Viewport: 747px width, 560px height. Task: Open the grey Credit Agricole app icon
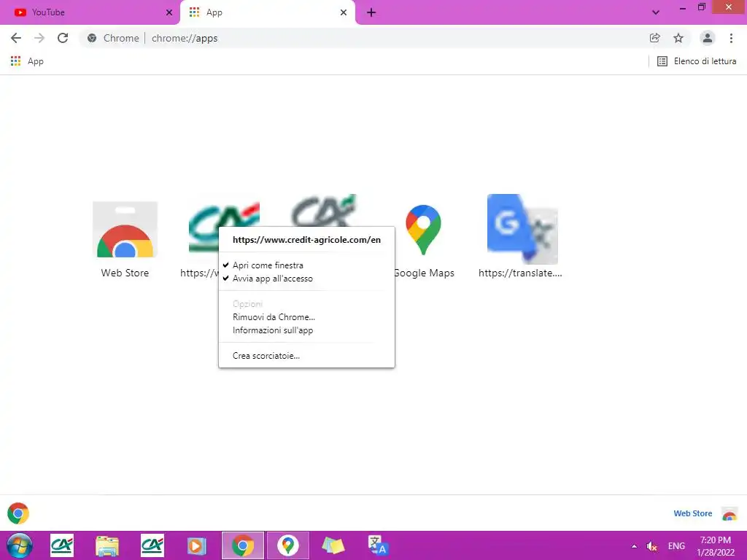click(324, 210)
